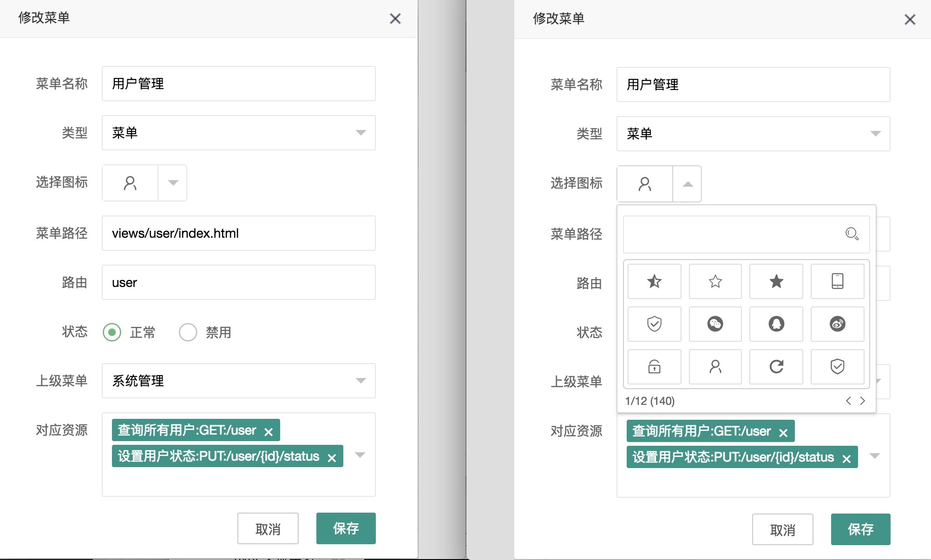Viewport: 931px width, 560px height.
Task: Select the WeChat icon in picker
Action: 715,324
